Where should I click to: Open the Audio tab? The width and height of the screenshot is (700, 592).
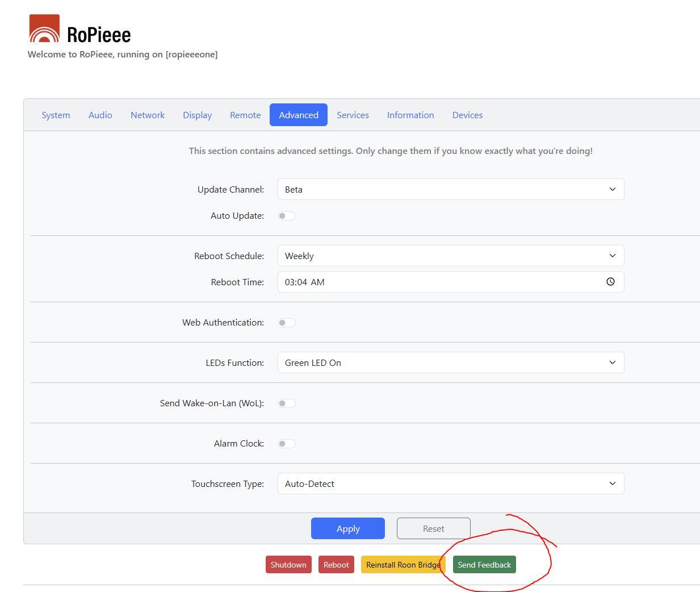pos(100,115)
